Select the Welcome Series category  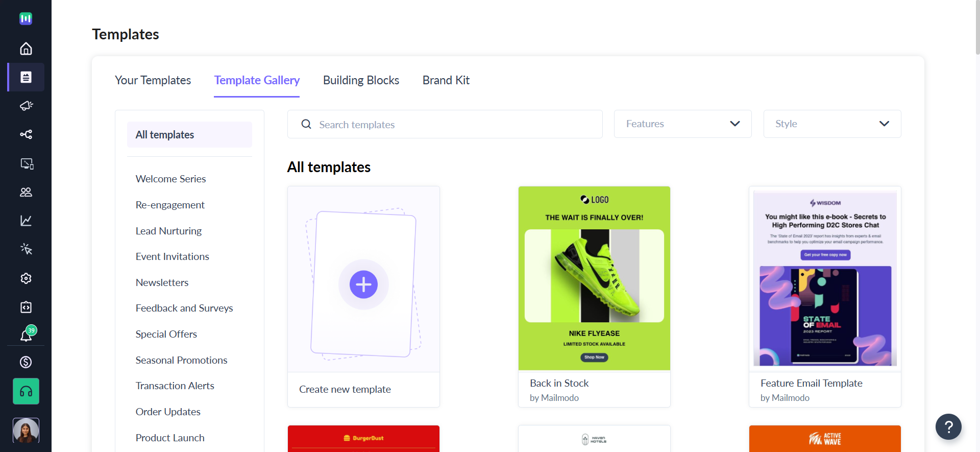(170, 179)
